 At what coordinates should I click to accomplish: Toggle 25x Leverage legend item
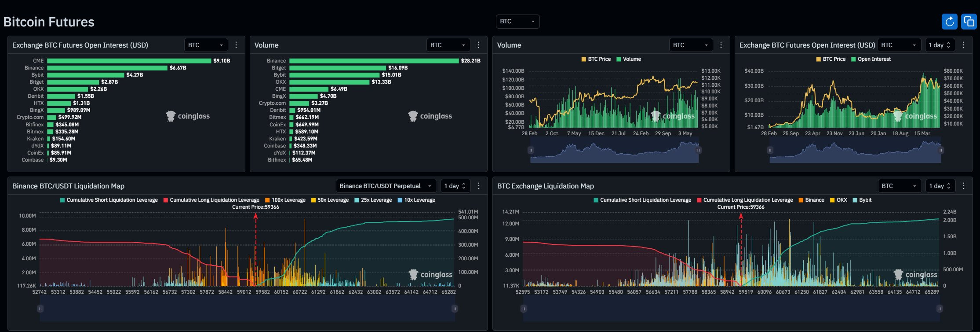pyautogui.click(x=373, y=200)
